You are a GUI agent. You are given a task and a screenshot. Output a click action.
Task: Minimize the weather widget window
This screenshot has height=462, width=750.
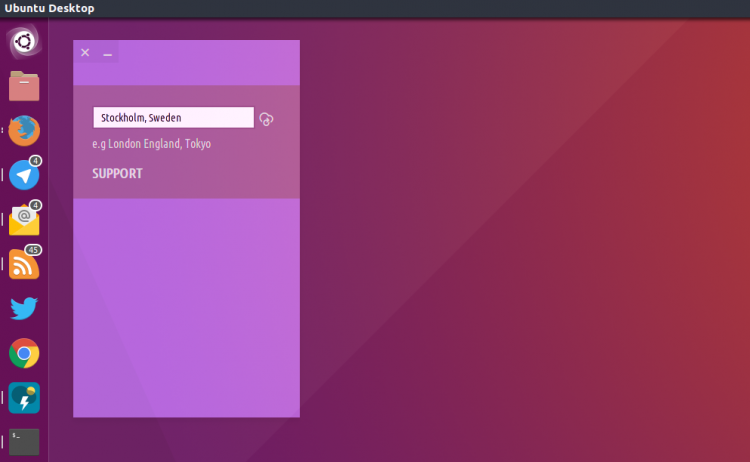(x=108, y=54)
